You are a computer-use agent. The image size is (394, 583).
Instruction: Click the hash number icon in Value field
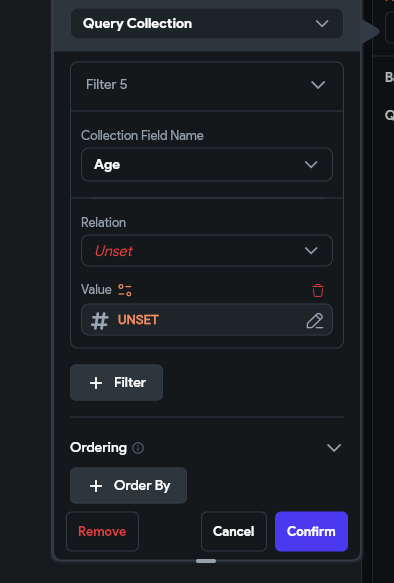[100, 321]
